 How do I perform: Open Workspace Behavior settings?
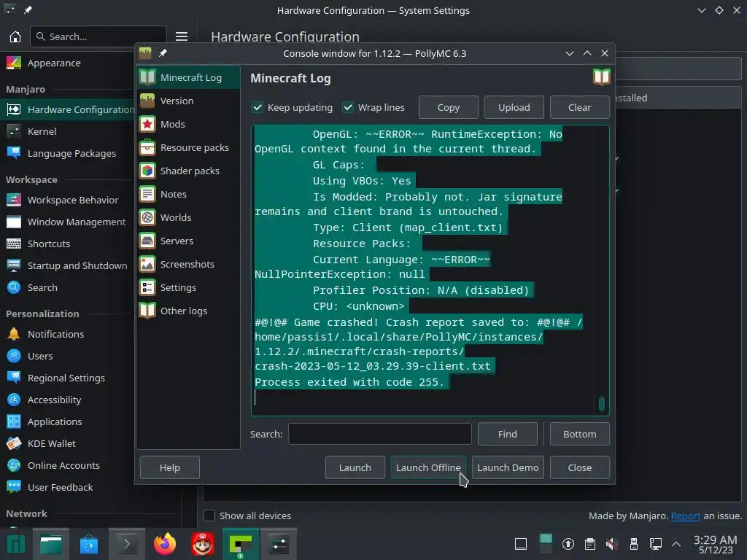coord(67,200)
